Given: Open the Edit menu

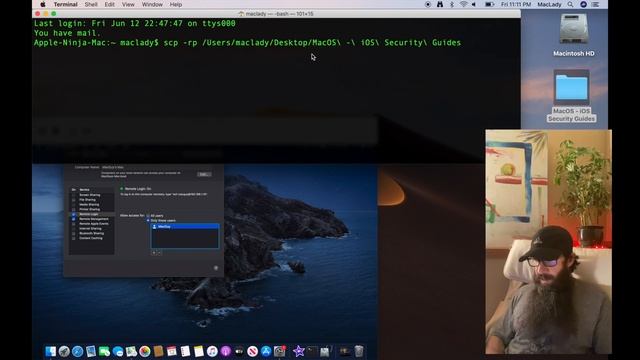Looking at the screenshot, I should [109, 4].
